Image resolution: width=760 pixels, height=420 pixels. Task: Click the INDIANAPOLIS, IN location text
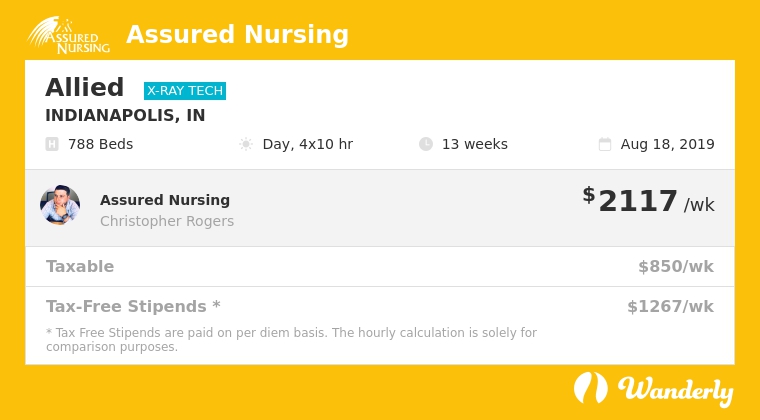click(x=125, y=115)
